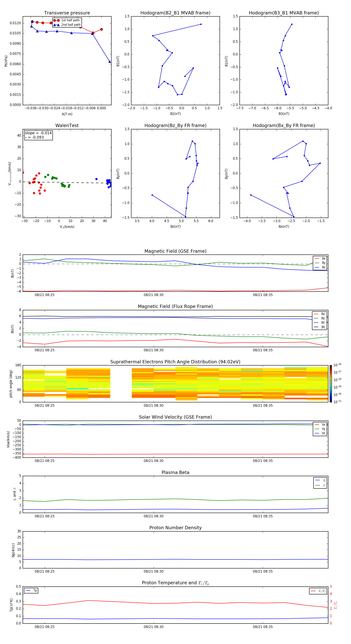
Task: Click the 'V_remaining(km/s)' y-axis label
Action: [x=10, y=173]
